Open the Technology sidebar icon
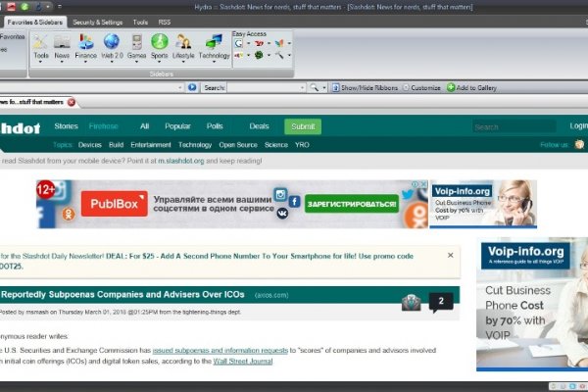 (214, 42)
